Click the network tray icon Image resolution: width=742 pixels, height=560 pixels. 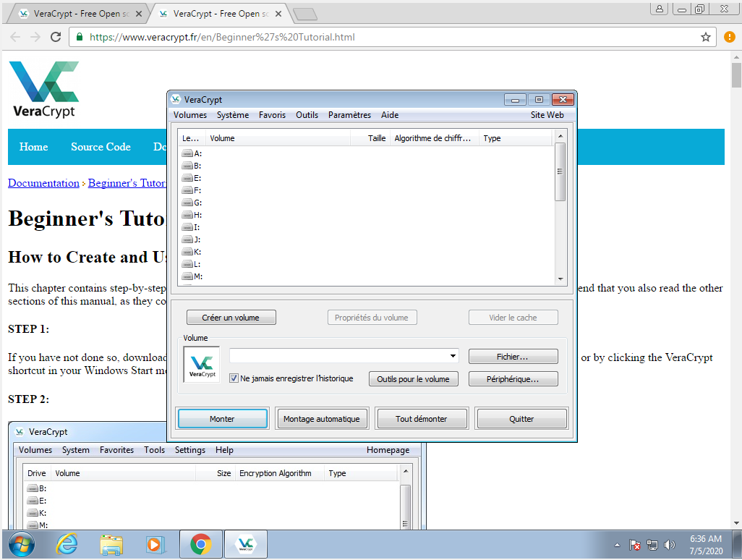(652, 546)
